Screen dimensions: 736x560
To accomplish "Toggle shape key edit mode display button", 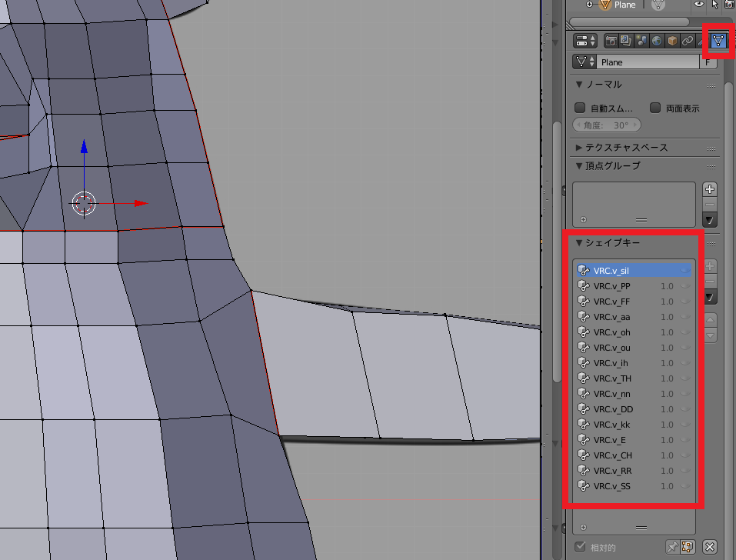I will [x=688, y=547].
